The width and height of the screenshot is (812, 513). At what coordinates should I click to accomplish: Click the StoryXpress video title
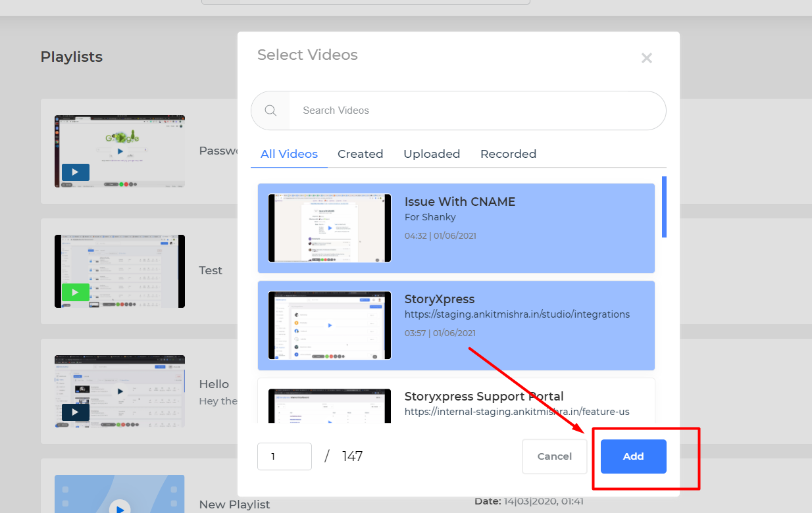coord(440,299)
